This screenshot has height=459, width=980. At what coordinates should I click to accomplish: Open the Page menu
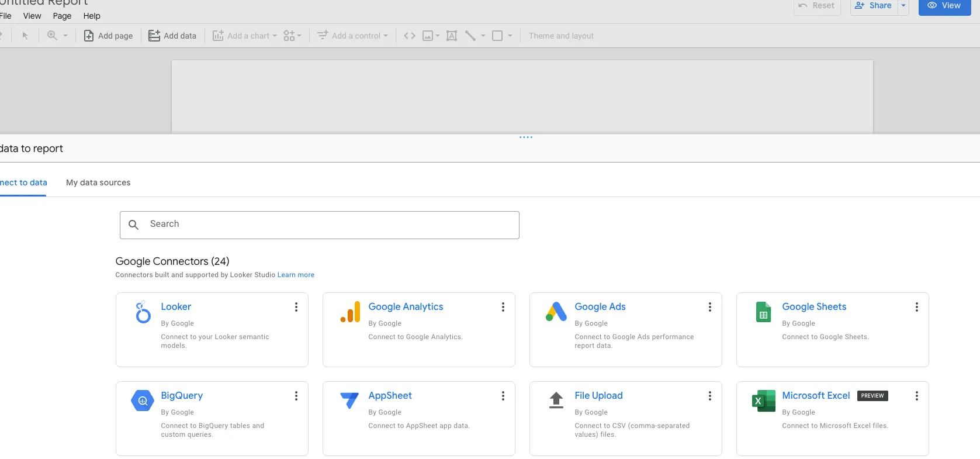(x=62, y=16)
